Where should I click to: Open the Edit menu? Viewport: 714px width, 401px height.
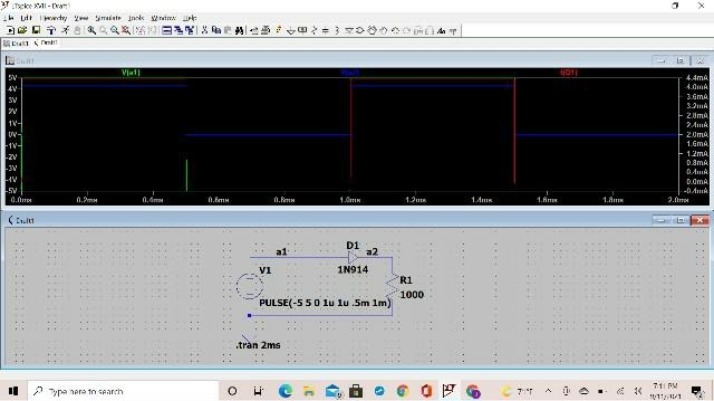[x=26, y=18]
